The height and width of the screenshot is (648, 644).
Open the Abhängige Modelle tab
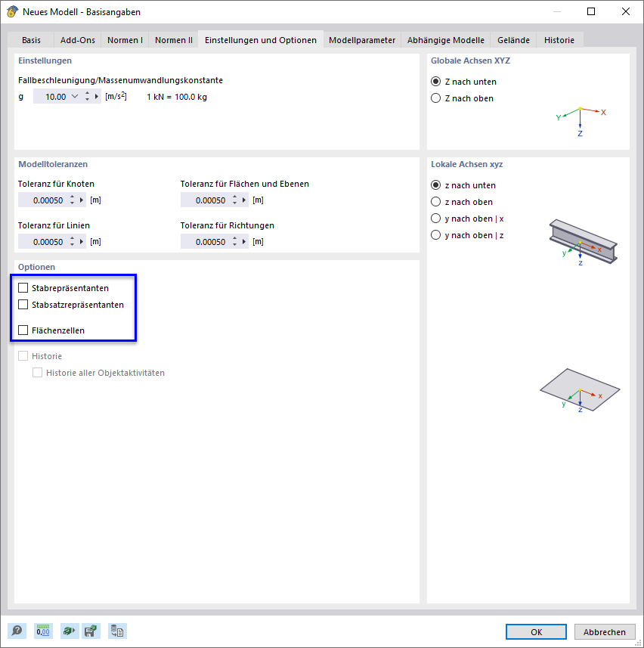coord(446,40)
